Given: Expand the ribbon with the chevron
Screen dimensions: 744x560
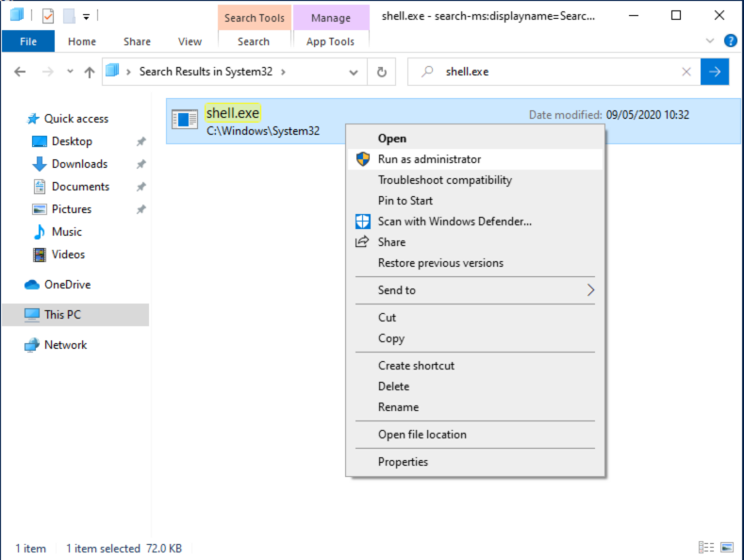Looking at the screenshot, I should [710, 41].
